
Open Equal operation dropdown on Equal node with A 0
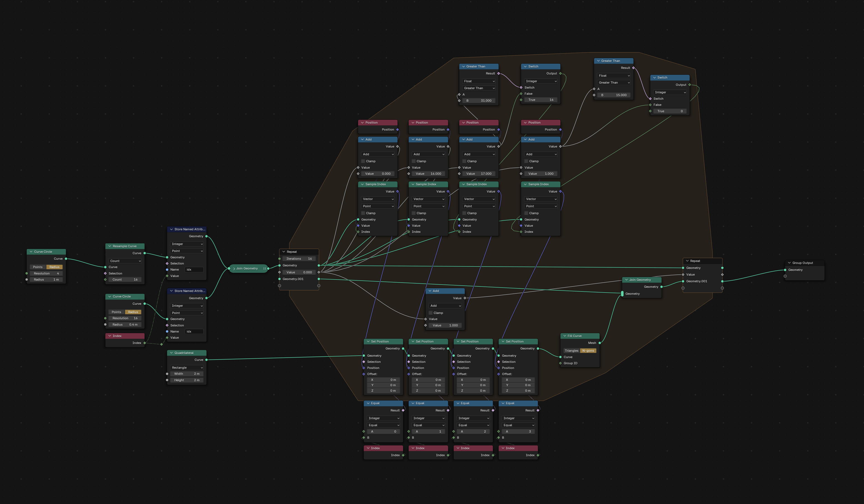383,425
